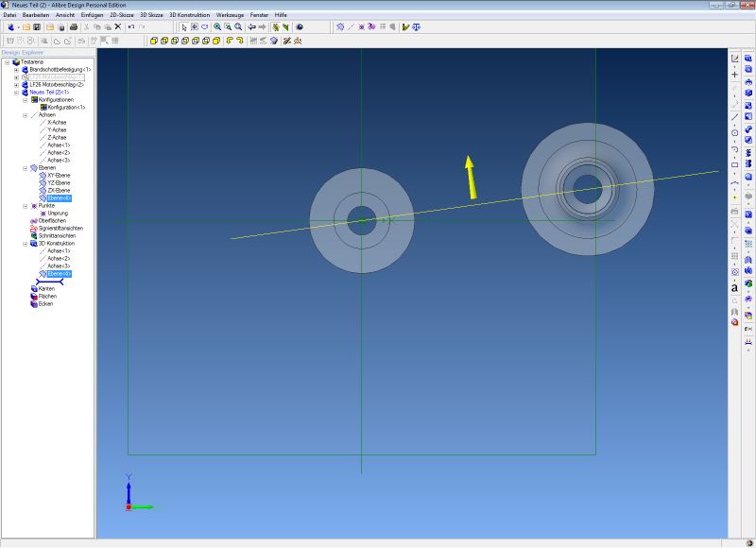Select Y-Achse in the tree

point(57,130)
